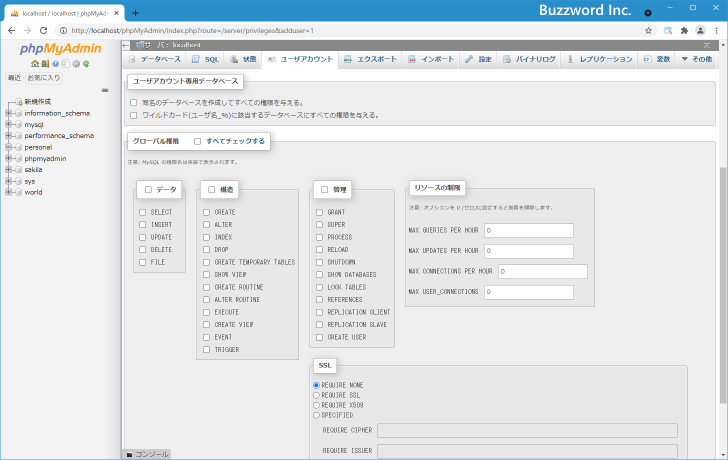728x460 pixels.
Task: Click the phpMyAdmin home icon
Action: (x=34, y=64)
